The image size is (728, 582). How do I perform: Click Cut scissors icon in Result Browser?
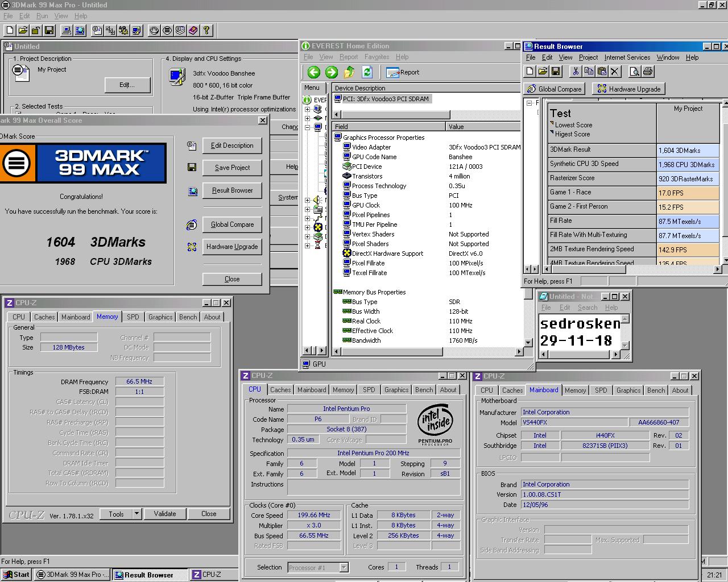coord(575,71)
